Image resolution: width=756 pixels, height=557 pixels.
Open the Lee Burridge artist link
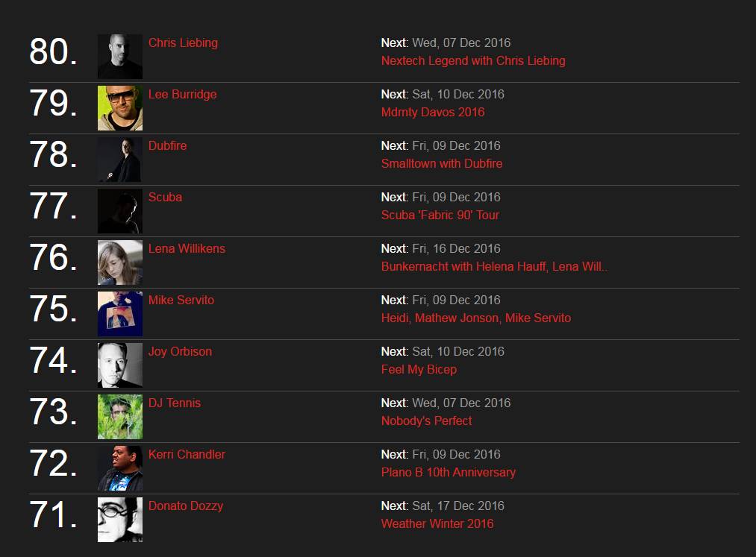coord(182,95)
